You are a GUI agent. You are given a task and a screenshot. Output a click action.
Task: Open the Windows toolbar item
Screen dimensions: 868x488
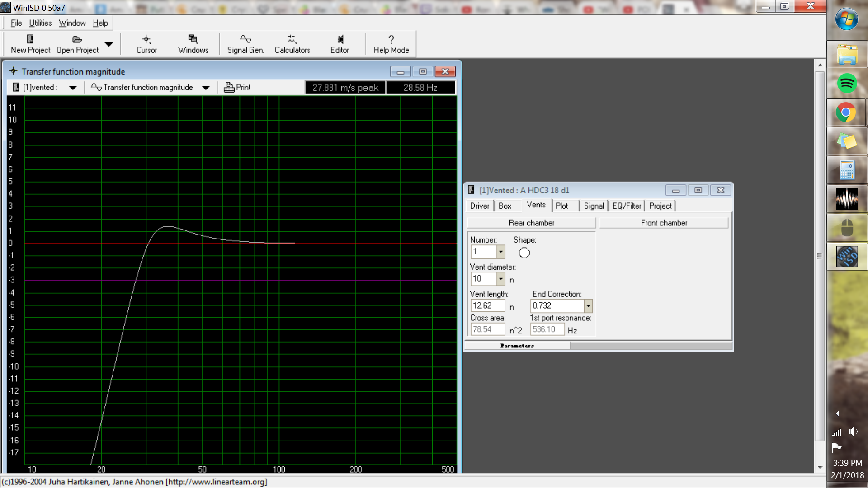[193, 44]
